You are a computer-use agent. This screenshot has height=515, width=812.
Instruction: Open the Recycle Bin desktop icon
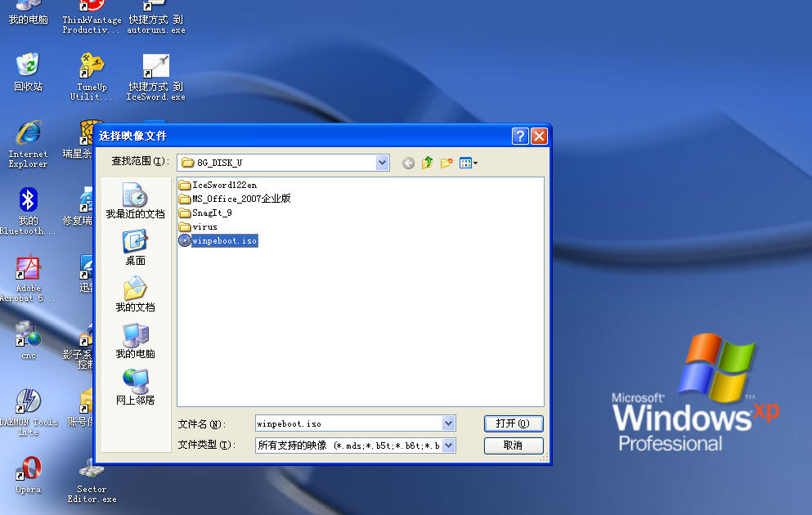28,72
